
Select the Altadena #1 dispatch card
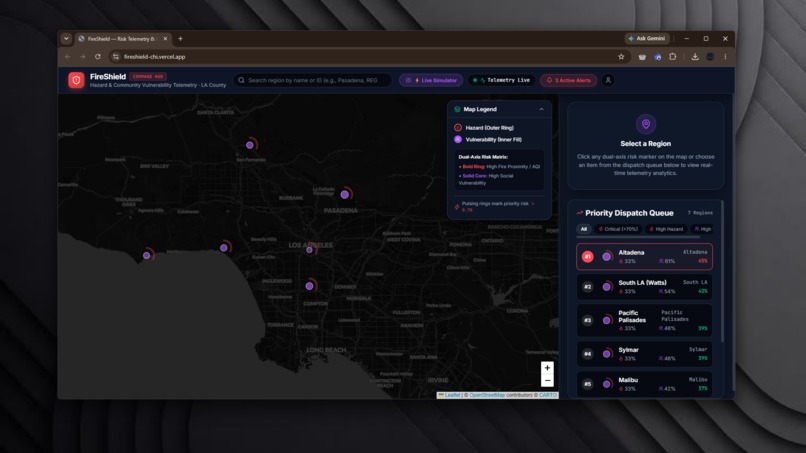click(x=645, y=257)
